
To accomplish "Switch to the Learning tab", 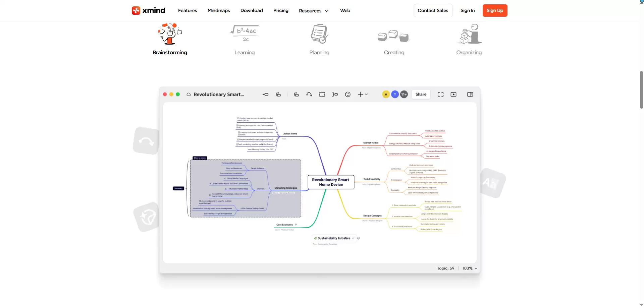I will click(245, 53).
